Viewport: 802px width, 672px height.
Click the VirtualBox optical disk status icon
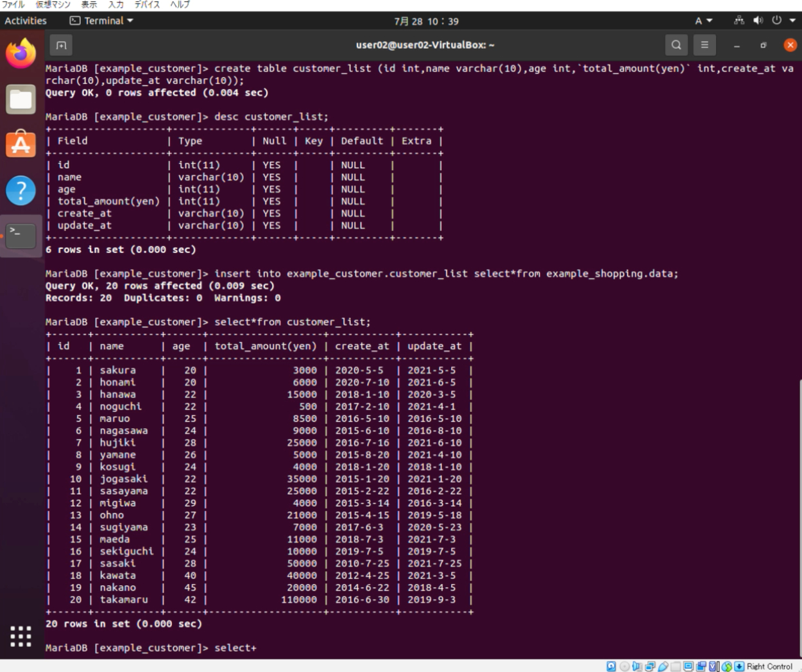point(624,666)
